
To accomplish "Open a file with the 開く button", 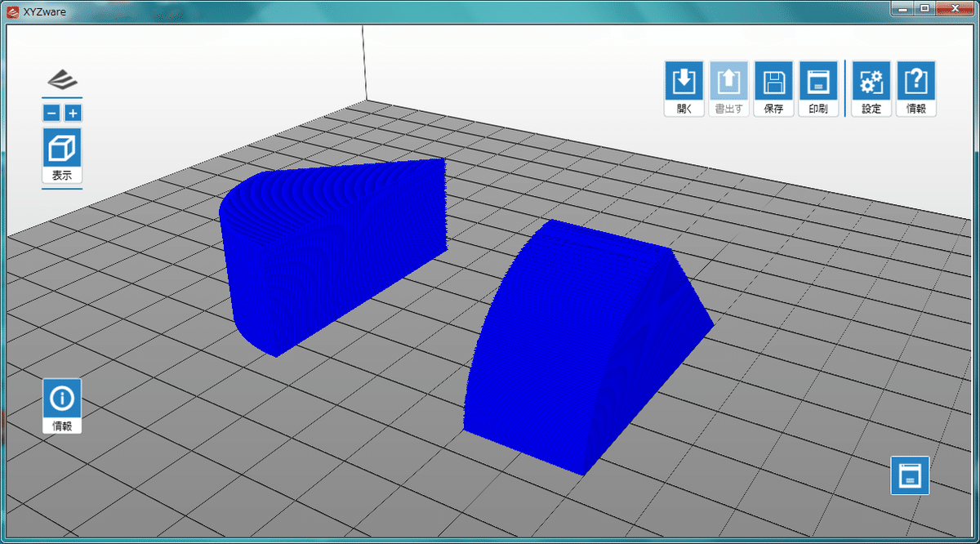I will pos(684,89).
